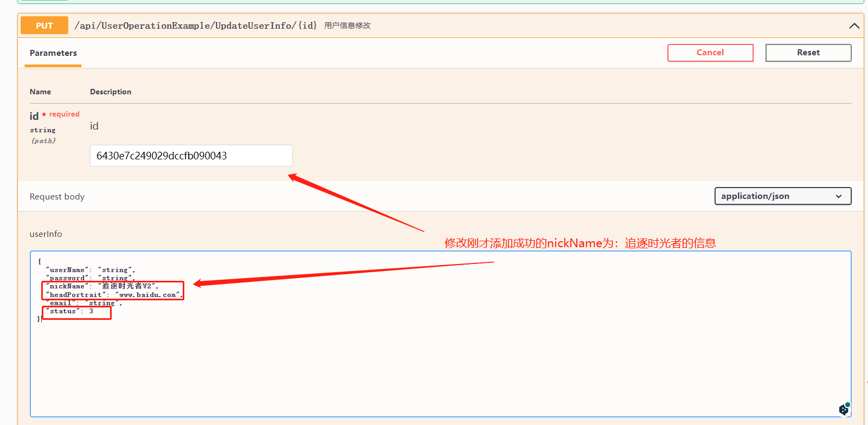This screenshot has width=868, height=425.
Task: Click the Request body label
Action: pyautogui.click(x=57, y=196)
